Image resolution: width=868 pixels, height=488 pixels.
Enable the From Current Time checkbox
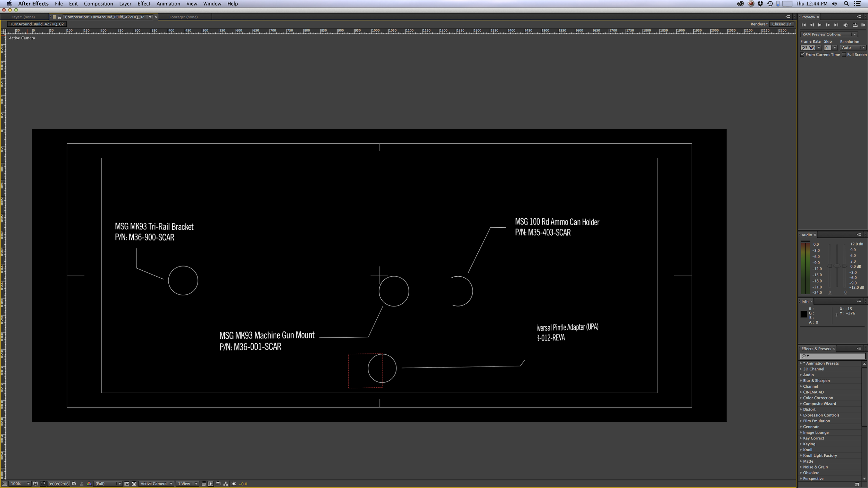(x=803, y=54)
